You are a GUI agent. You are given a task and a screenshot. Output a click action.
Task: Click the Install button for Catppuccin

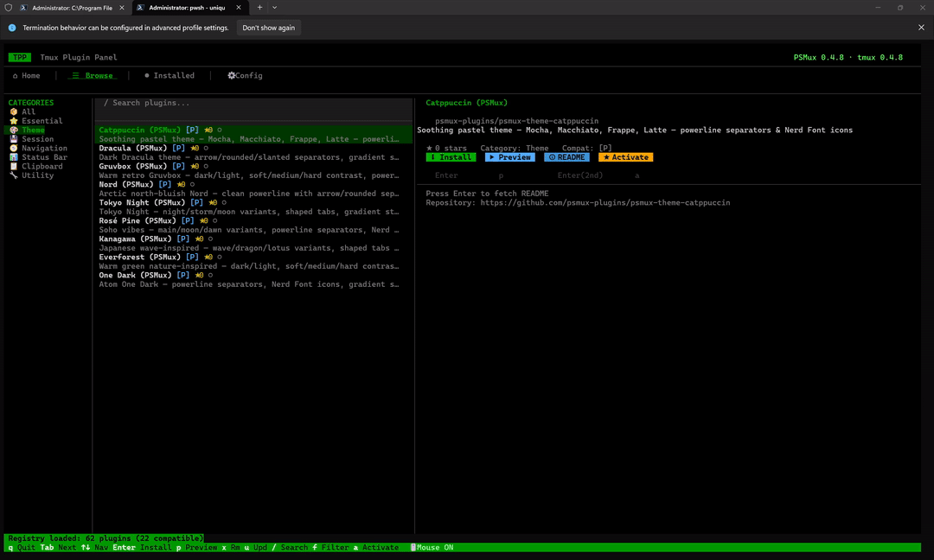coord(451,156)
